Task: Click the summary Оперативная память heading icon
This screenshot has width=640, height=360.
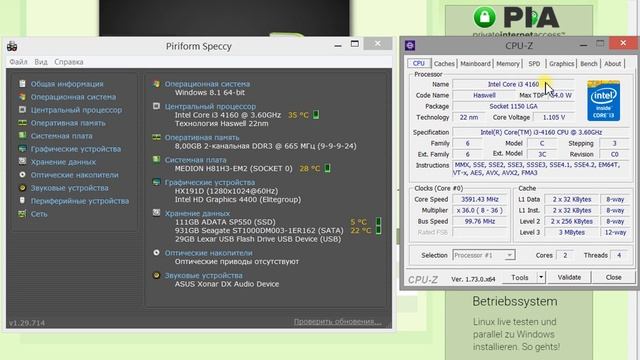Action: 156,137
